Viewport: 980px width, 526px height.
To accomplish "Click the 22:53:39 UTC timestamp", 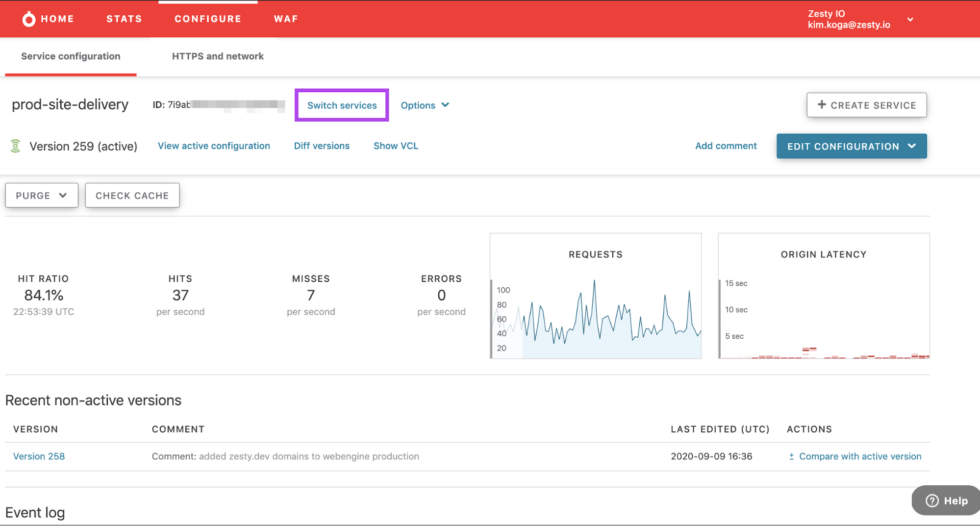I will (x=44, y=312).
